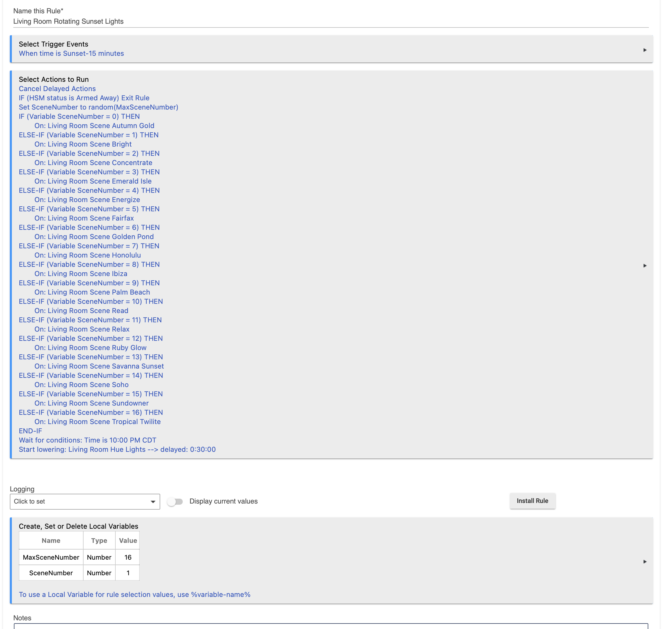Image resolution: width=672 pixels, height=629 pixels.
Task: Click Cancel Delayed Actions action
Action: pos(57,88)
